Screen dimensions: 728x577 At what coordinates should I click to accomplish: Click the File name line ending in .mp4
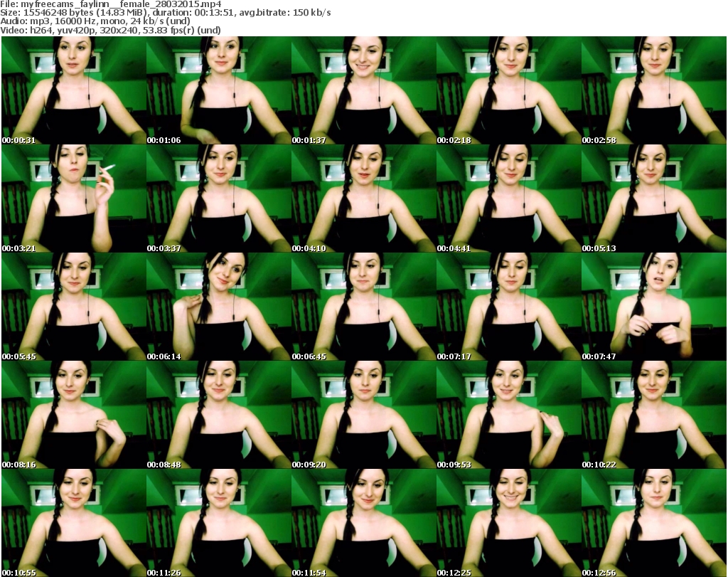tap(111, 4)
